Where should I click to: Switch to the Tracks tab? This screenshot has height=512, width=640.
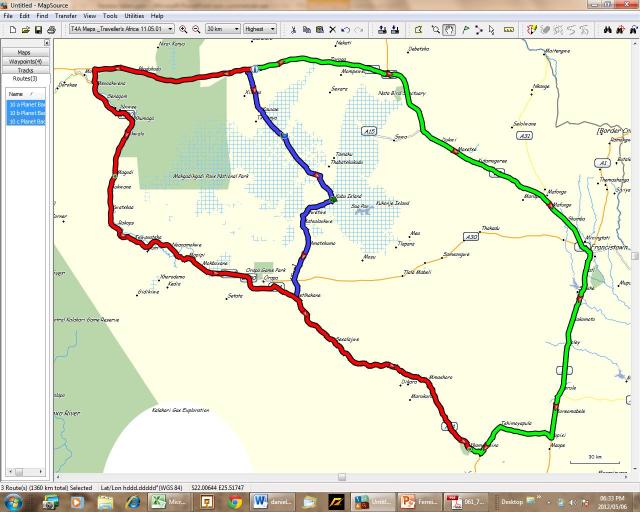pos(24,70)
